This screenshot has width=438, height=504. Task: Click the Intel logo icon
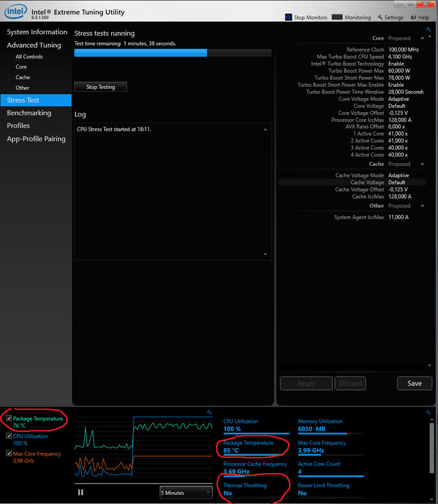click(x=15, y=12)
